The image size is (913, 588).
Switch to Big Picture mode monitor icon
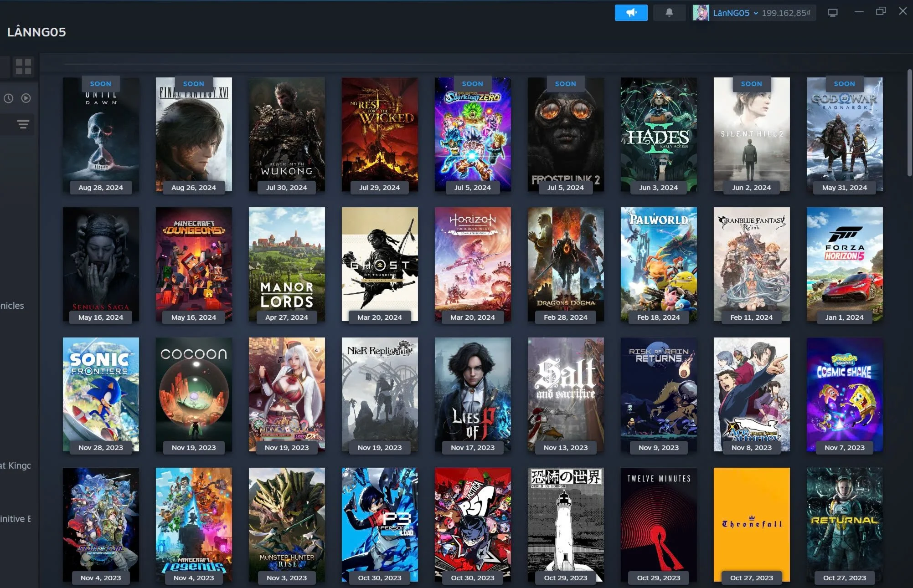point(832,13)
